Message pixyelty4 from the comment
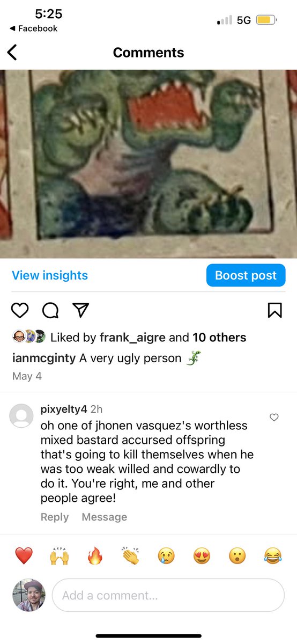Viewport: 297px width, 644px height. (105, 517)
